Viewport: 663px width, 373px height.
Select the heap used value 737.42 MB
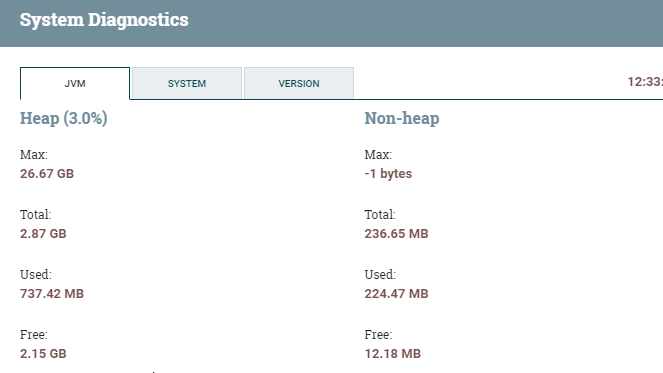[x=52, y=294]
